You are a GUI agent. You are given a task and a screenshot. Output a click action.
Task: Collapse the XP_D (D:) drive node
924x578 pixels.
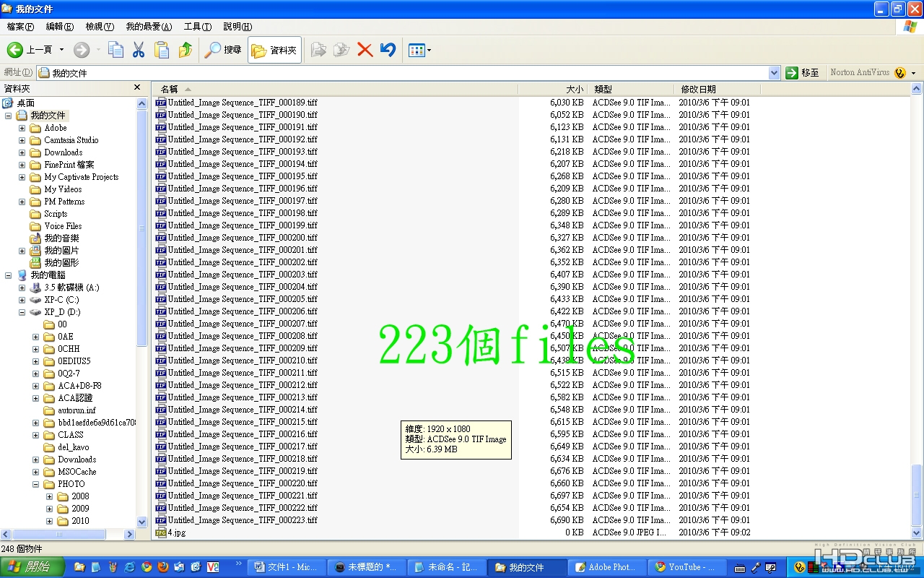22,312
